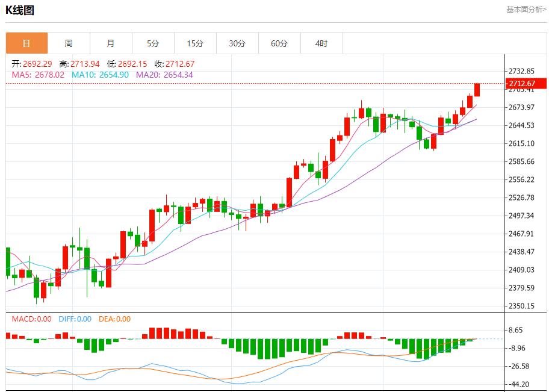The height and width of the screenshot is (392, 549).
Task: Switch to the 周 weekly tab
Action: tap(69, 43)
